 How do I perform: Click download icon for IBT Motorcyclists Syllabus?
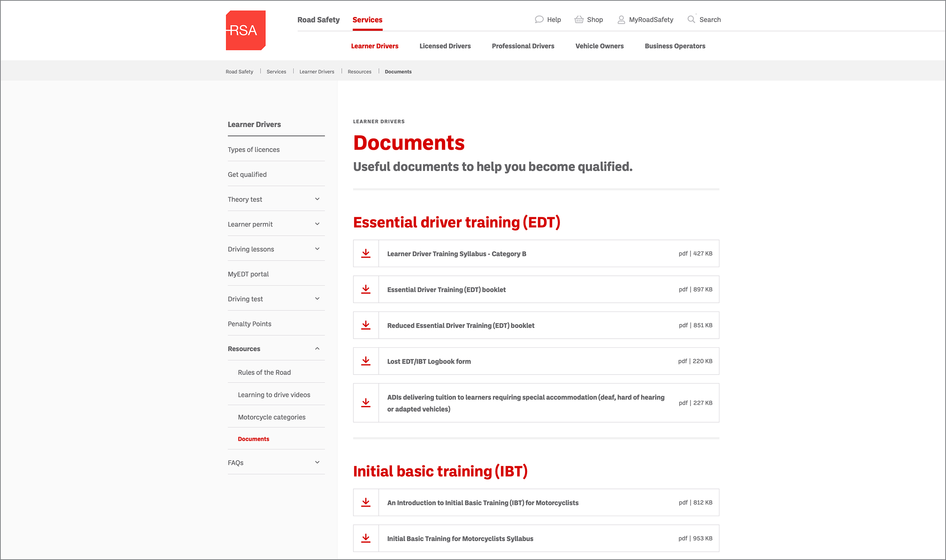[x=366, y=538]
